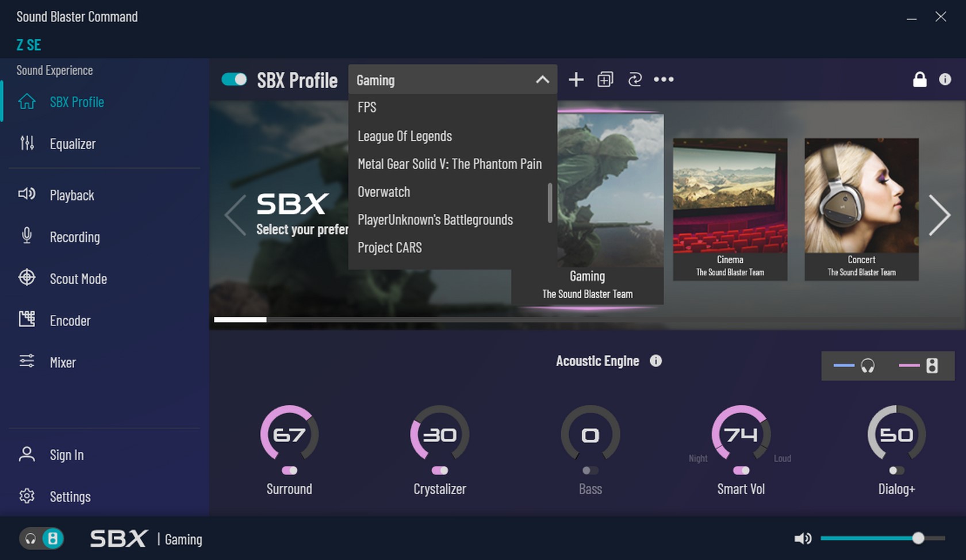Click the Settings gear icon

[x=27, y=496]
